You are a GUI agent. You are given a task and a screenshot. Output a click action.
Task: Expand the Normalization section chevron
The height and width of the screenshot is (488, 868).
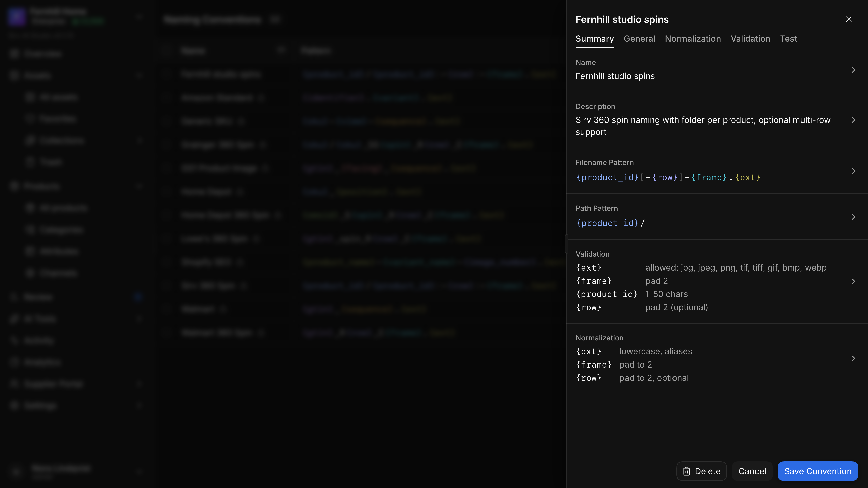tap(853, 358)
